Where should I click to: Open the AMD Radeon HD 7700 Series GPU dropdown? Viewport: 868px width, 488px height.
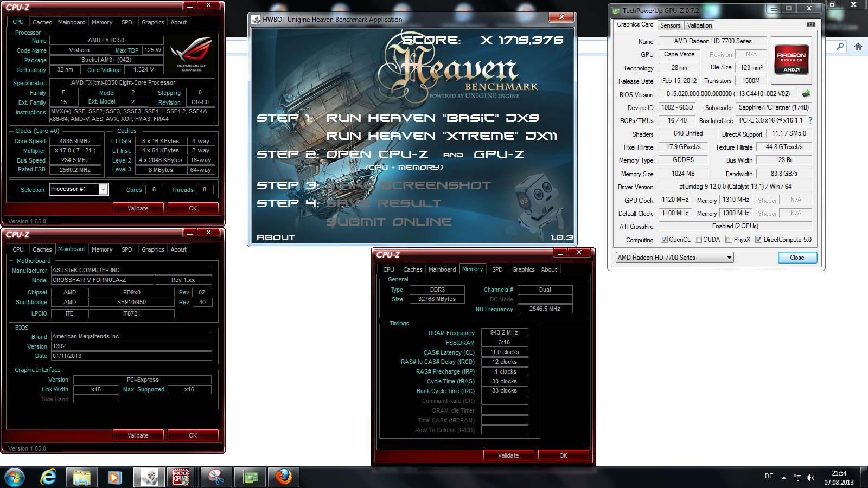coord(674,258)
